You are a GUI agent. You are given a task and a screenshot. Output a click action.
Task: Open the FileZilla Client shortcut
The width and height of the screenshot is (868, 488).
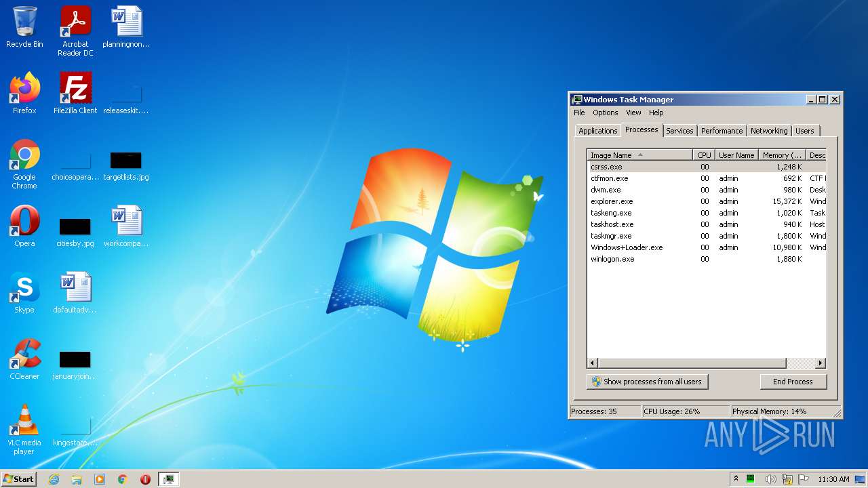pos(75,94)
